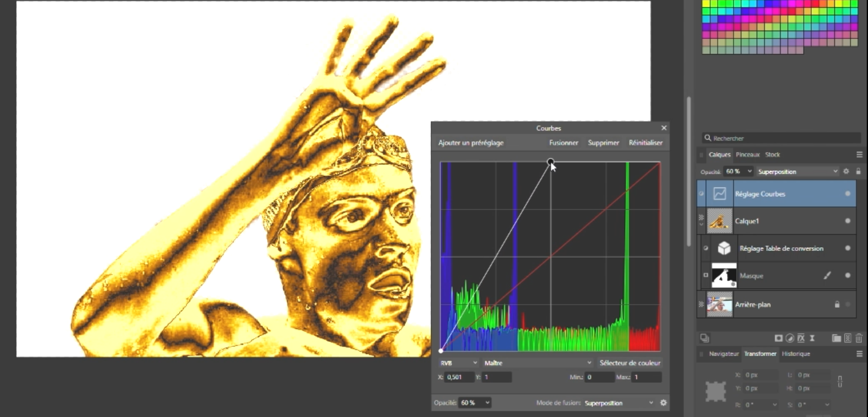
Task: Click the mask layer icon in Layers toolbar
Action: tap(779, 338)
